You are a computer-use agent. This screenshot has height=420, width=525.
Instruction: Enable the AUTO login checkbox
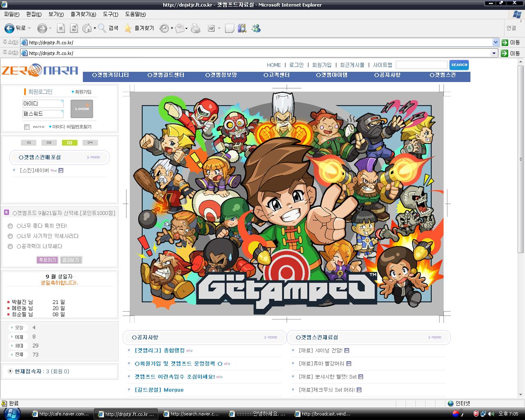(27, 127)
